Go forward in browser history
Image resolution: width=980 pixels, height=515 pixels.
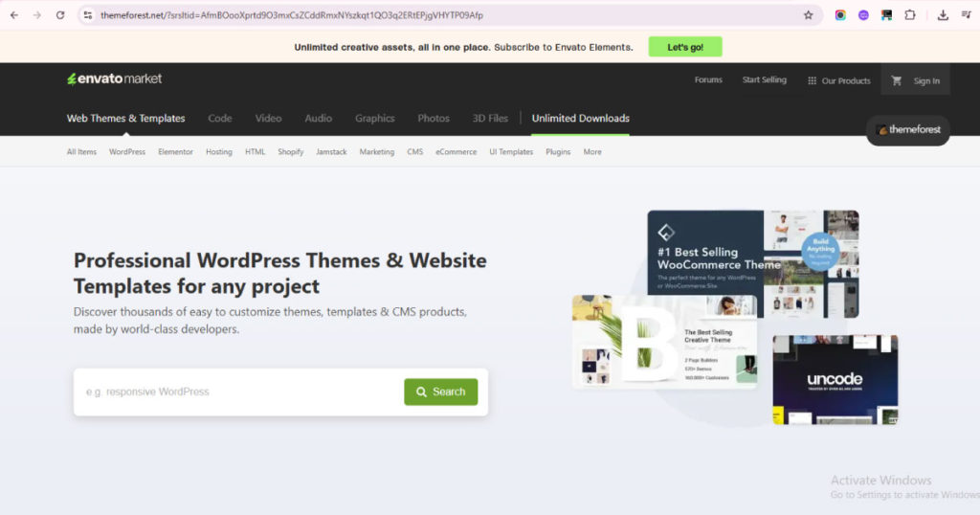click(x=37, y=15)
